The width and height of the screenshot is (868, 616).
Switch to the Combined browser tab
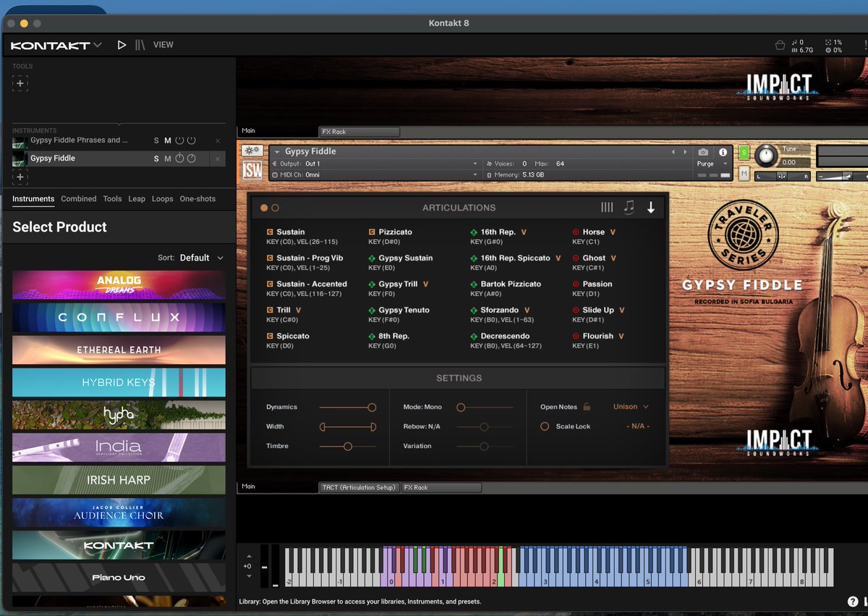(x=79, y=199)
